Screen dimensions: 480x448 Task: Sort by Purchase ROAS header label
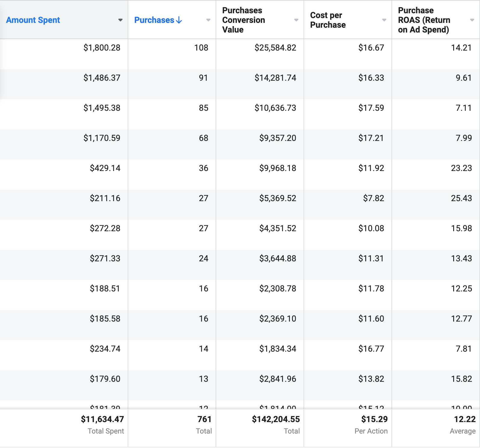tap(424, 20)
